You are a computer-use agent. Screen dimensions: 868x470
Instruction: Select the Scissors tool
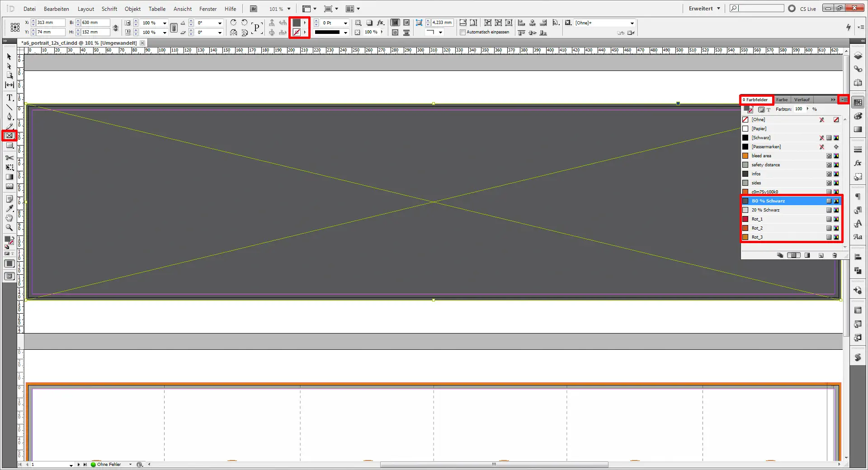click(9, 158)
